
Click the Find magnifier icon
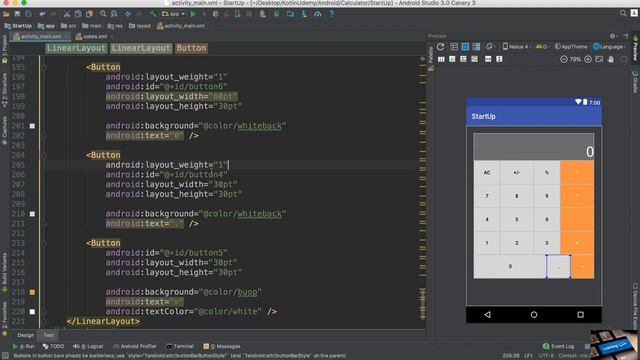[x=103, y=14]
